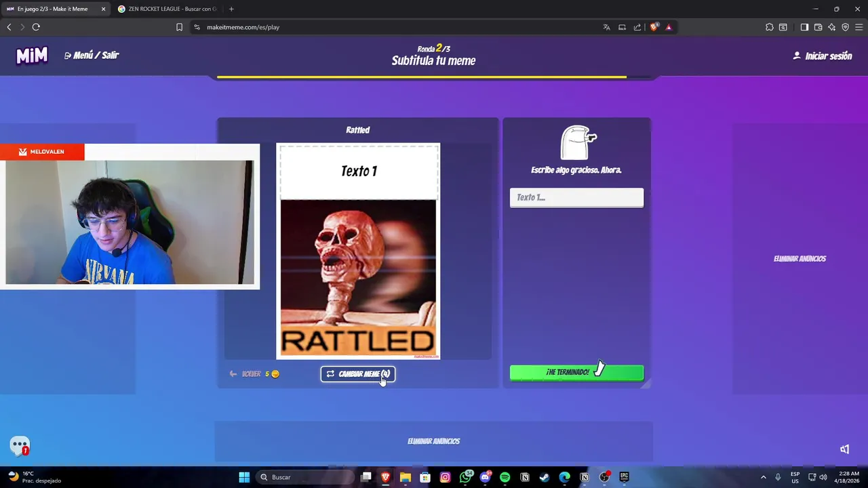Bookmark this page icon

tap(179, 27)
